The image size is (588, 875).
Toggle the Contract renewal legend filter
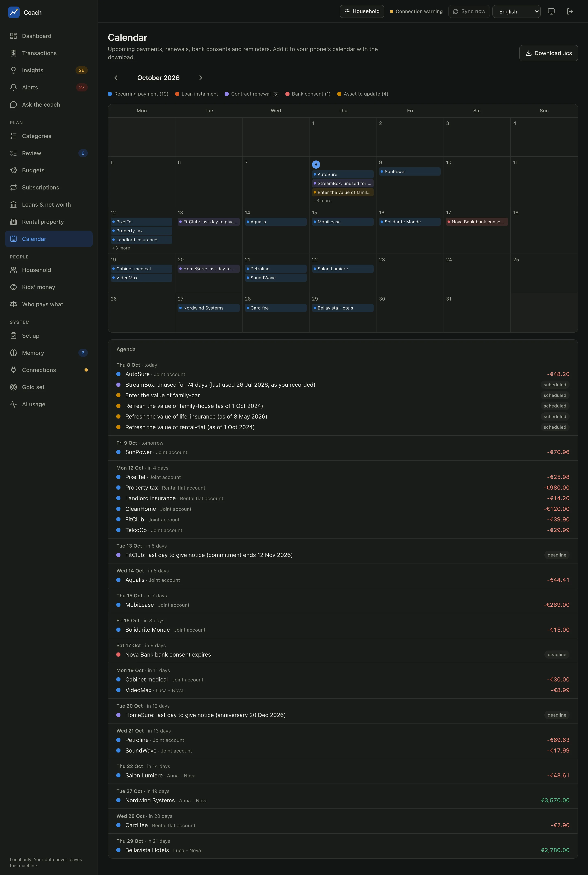[252, 94]
